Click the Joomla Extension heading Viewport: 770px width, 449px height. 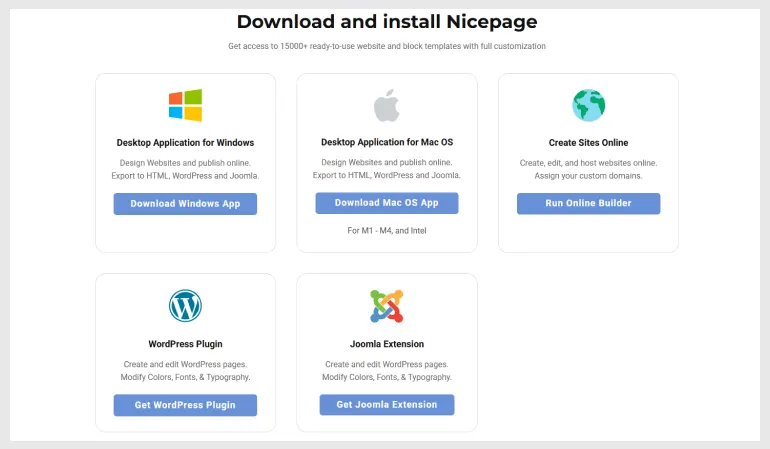click(387, 344)
